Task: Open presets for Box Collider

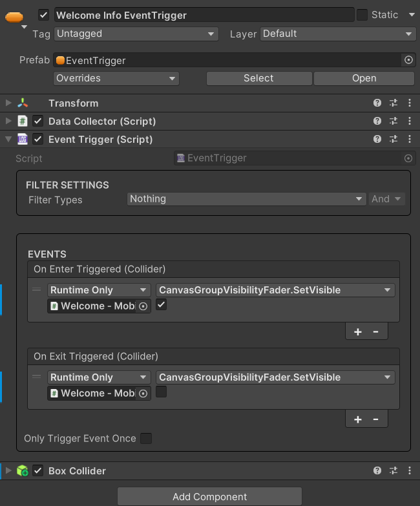Action: click(x=394, y=470)
